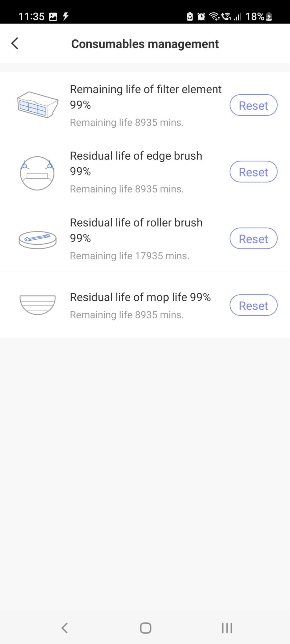Open the recent apps navigation icon
The width and height of the screenshot is (290, 644).
tap(227, 628)
